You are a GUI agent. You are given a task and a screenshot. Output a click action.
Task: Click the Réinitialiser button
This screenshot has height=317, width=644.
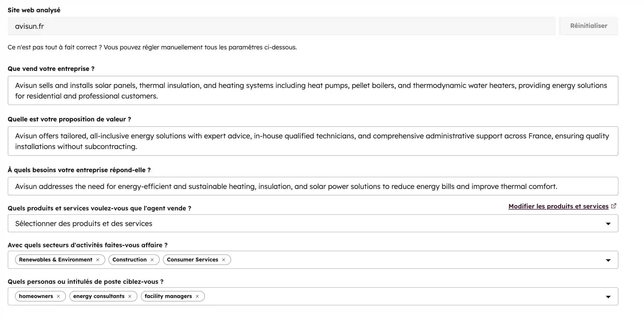588,26
